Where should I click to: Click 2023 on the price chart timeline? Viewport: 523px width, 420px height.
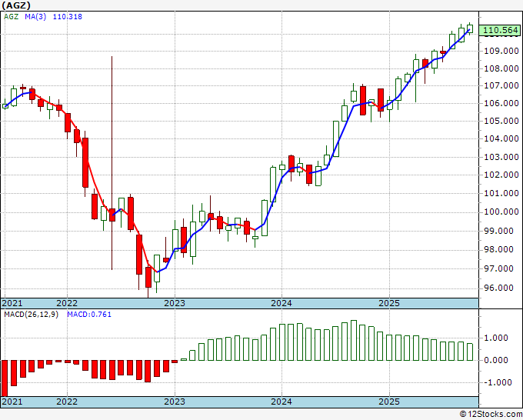point(175,303)
